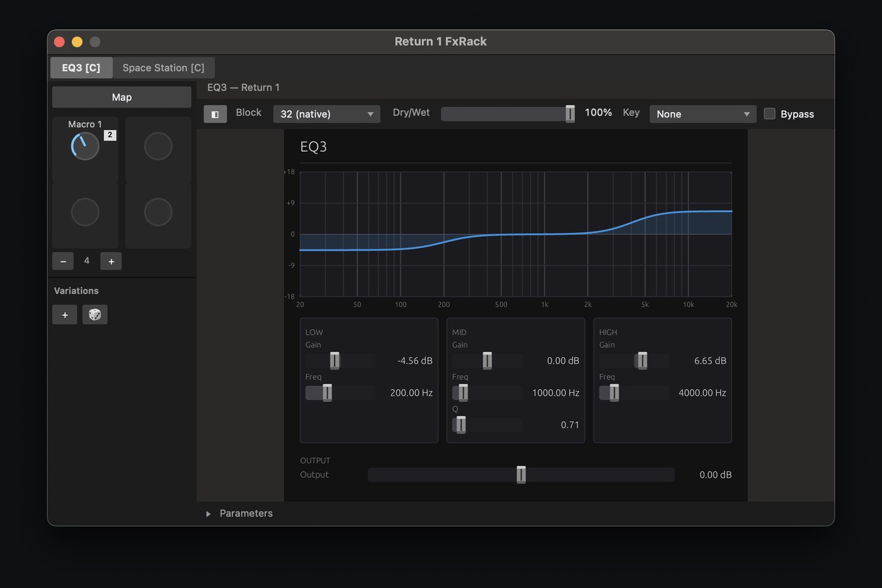Toggle the sidebar panel icon next to Block
This screenshot has width=882, height=588.
215,114
